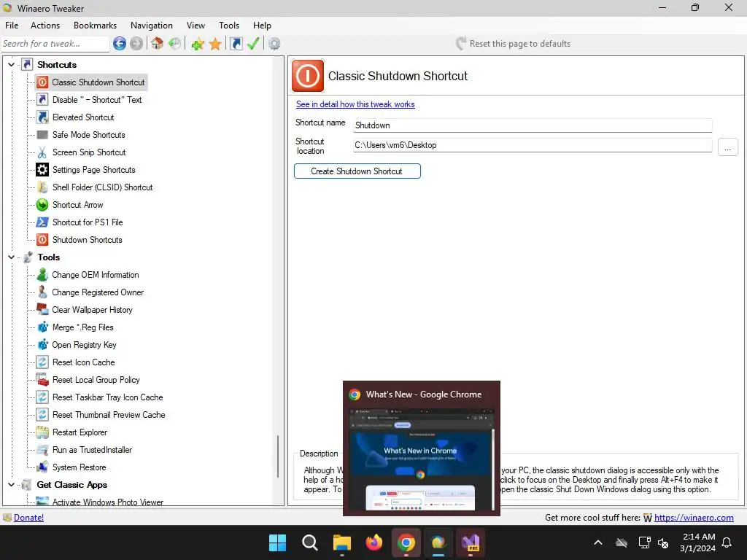Collapse the Tools tree category
Screen dimensions: 747x560
point(12,257)
